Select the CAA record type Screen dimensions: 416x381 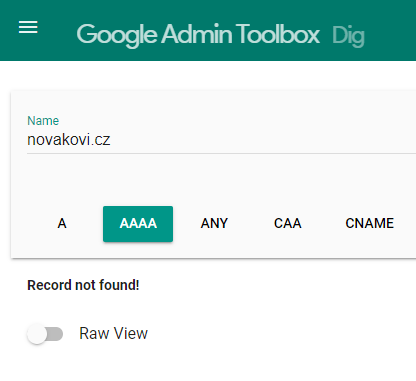tap(288, 224)
